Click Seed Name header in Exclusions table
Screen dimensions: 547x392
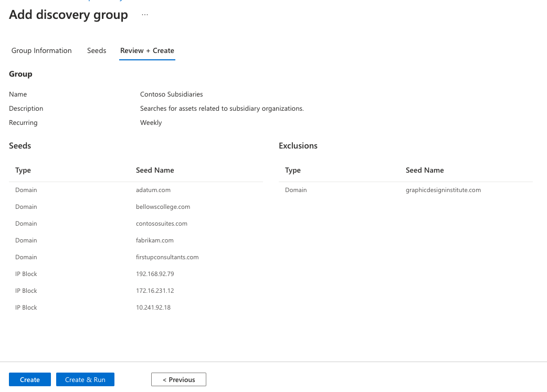point(425,170)
